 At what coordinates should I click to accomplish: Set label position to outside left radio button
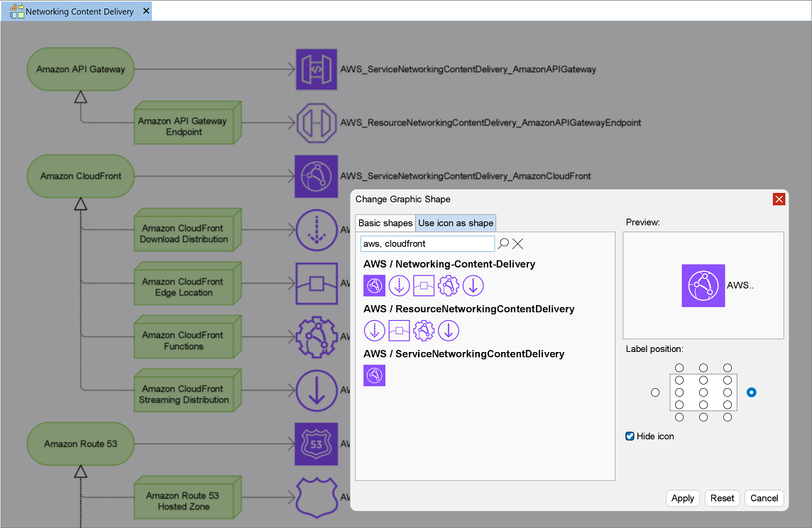(655, 392)
